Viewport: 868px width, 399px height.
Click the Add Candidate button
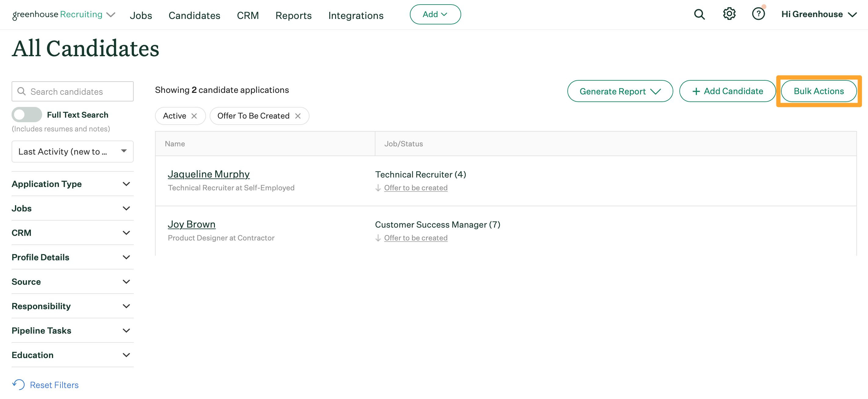(x=727, y=91)
